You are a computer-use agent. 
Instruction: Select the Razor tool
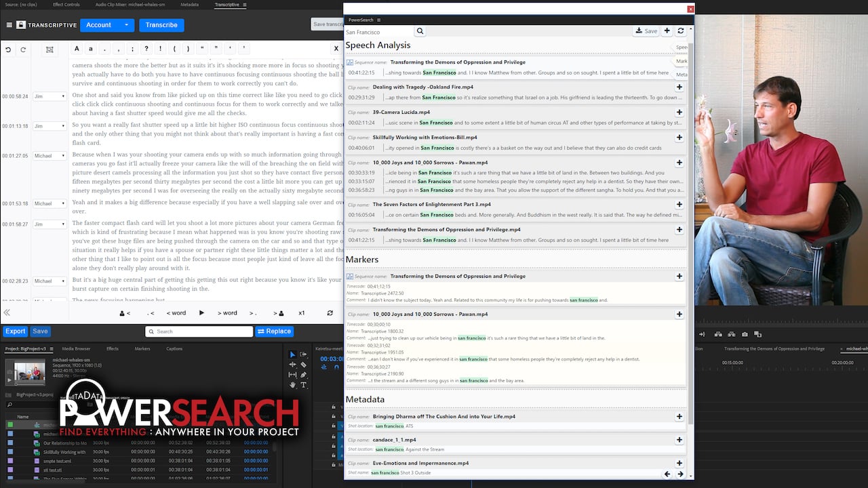point(303,365)
